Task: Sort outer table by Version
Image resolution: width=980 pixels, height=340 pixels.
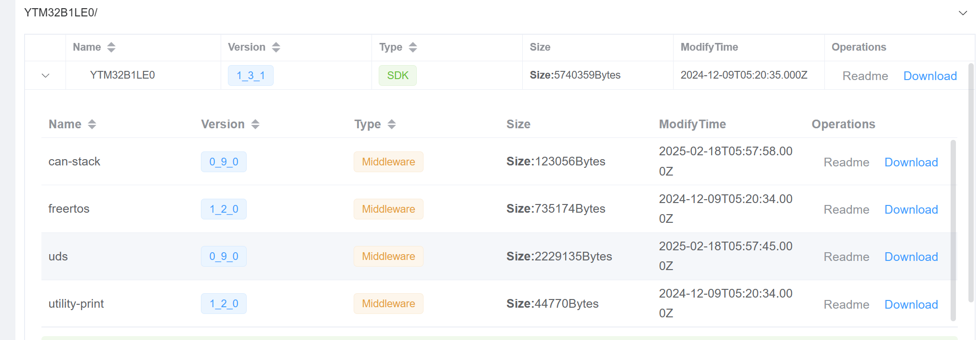Action: coord(276,47)
